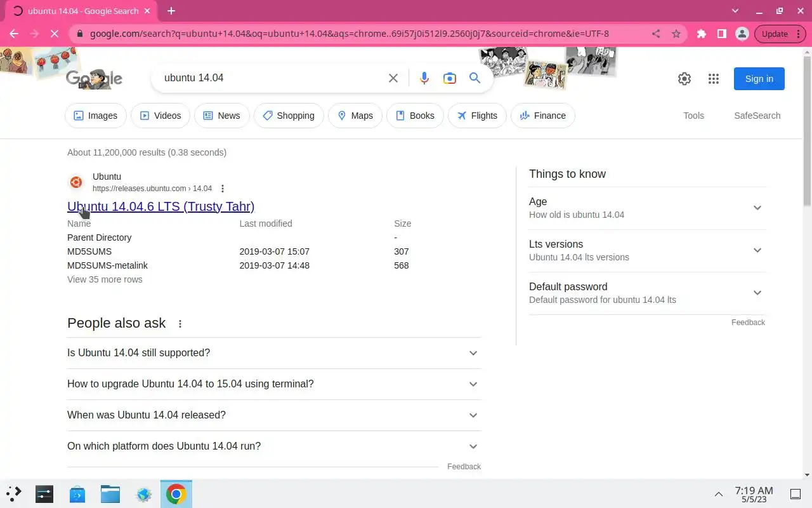Share this page from address bar
The height and width of the screenshot is (508, 812).
[656, 34]
